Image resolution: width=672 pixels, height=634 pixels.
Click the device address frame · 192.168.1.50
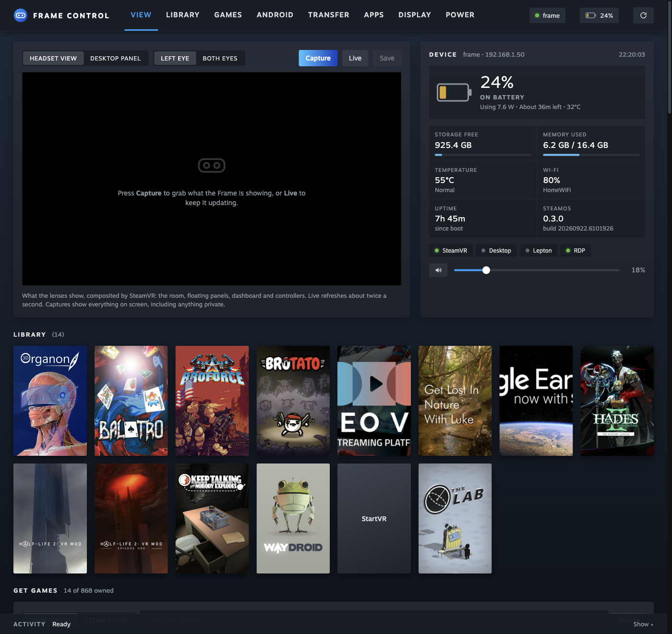point(493,54)
